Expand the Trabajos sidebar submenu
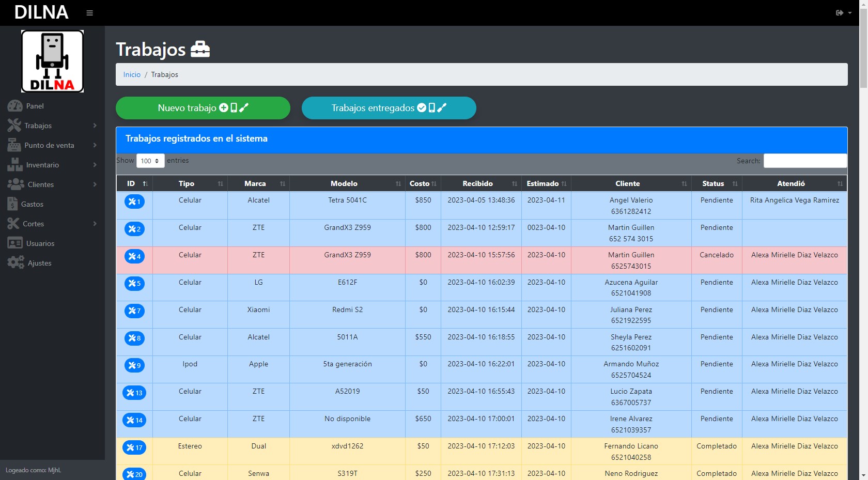Viewport: 868px width, 480px height. tap(52, 126)
